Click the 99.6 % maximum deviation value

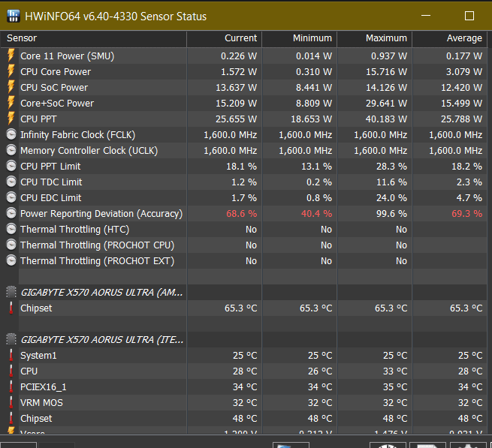(391, 214)
